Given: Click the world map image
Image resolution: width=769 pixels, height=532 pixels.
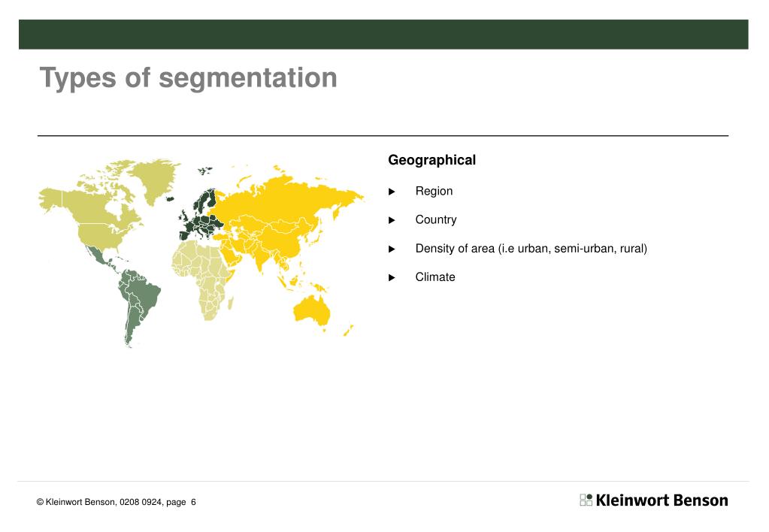Looking at the screenshot, I should click(x=201, y=253).
